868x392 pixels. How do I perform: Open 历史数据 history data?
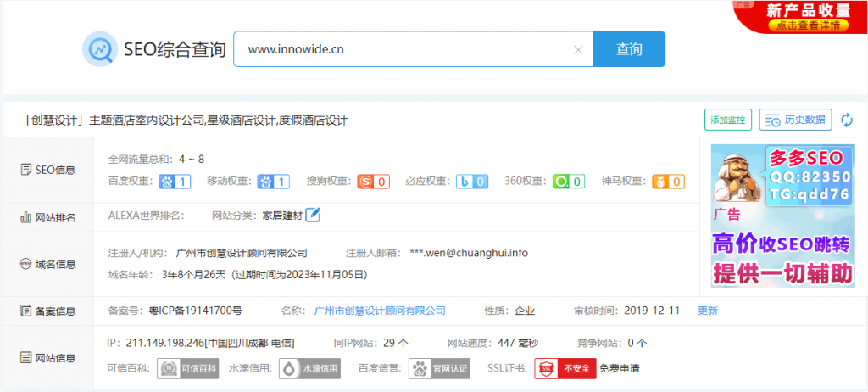(x=795, y=120)
